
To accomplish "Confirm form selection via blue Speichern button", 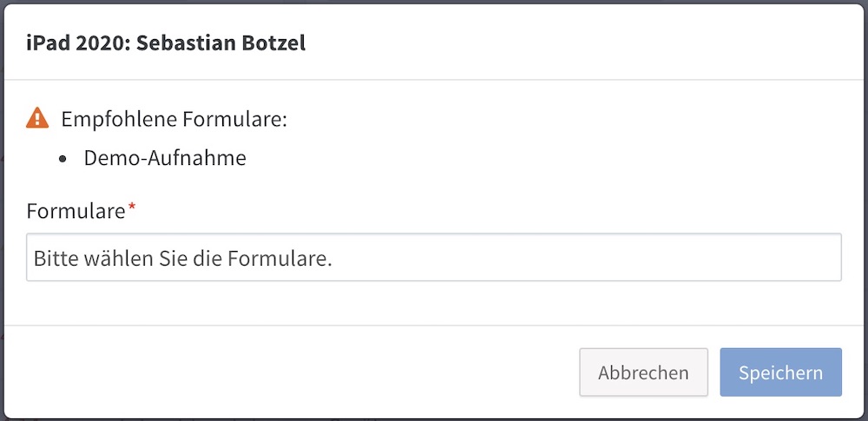I will [x=780, y=372].
